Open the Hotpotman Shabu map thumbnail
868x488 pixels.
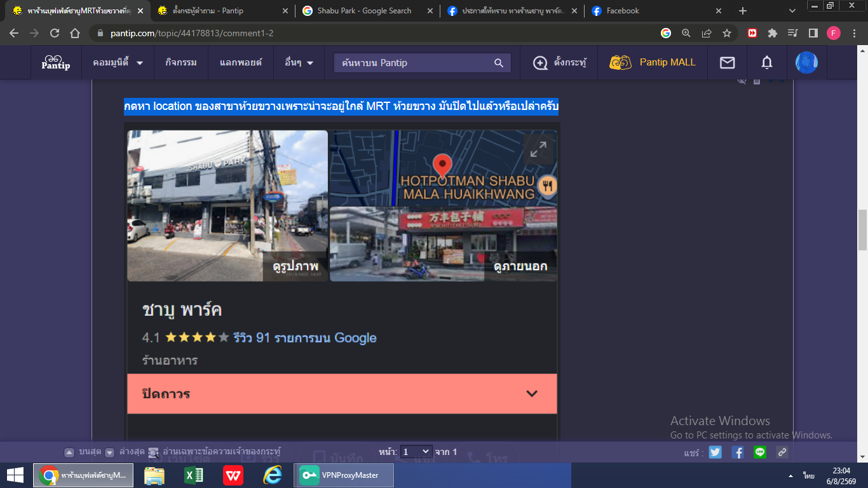[444, 168]
